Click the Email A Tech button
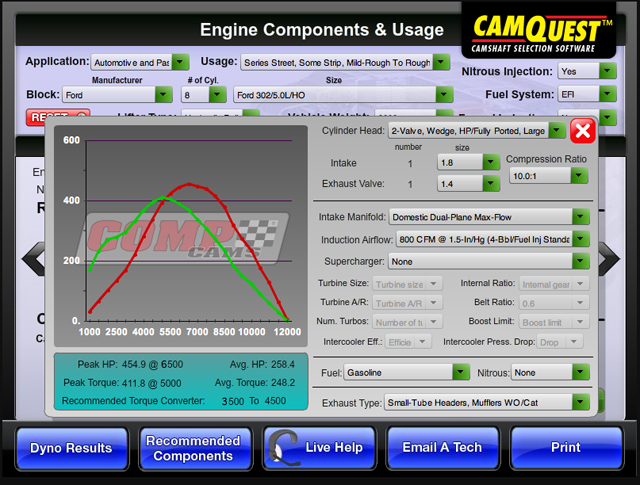Image resolution: width=640 pixels, height=485 pixels. [442, 448]
